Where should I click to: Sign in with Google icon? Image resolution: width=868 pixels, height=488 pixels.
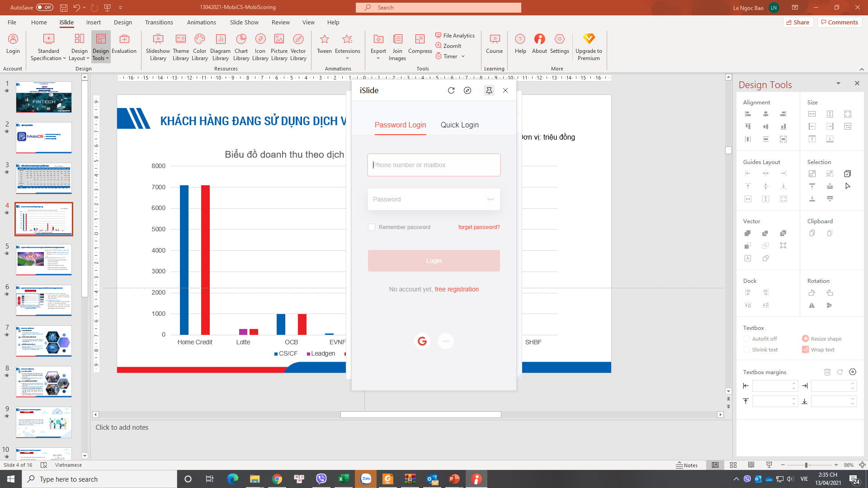click(x=422, y=341)
